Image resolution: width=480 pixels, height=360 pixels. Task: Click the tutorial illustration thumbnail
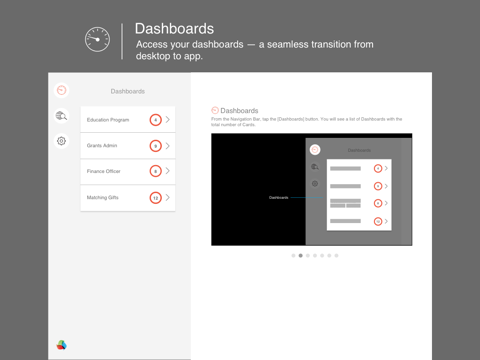click(312, 189)
